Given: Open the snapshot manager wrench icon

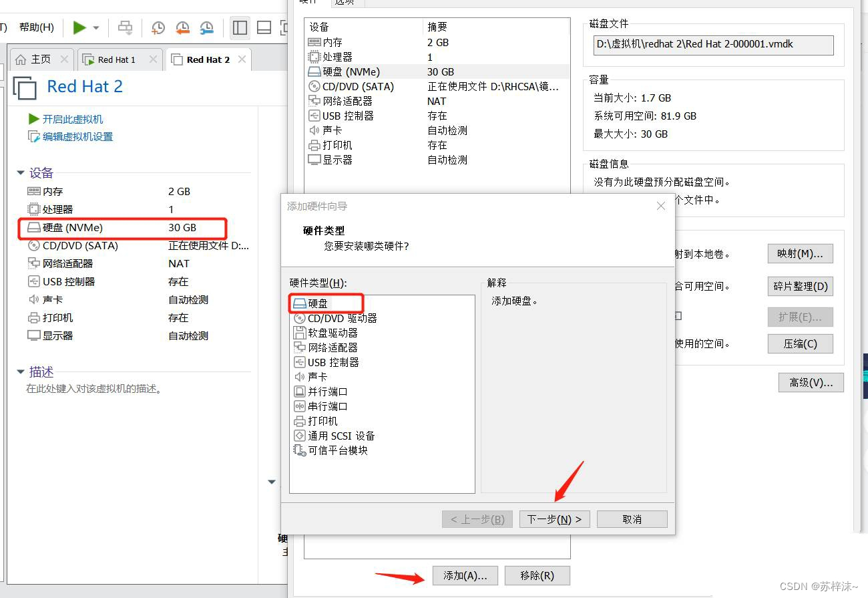Looking at the screenshot, I should point(206,27).
